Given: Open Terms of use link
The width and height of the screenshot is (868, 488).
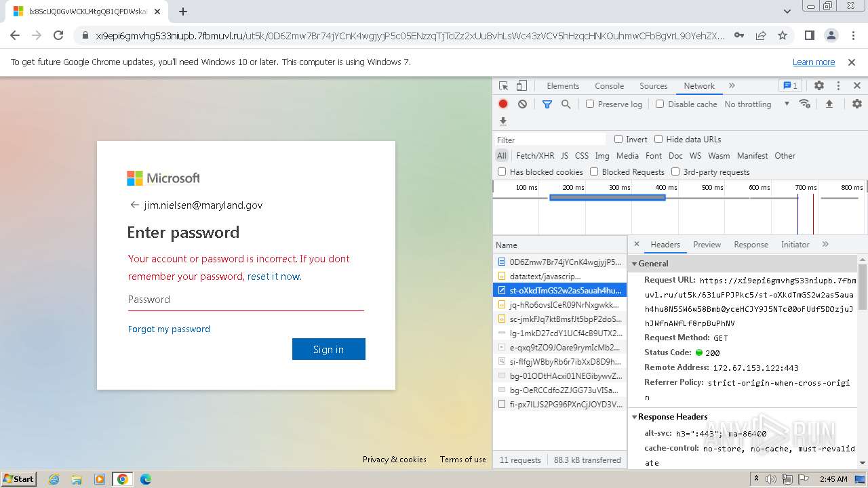Looking at the screenshot, I should coord(463,460).
